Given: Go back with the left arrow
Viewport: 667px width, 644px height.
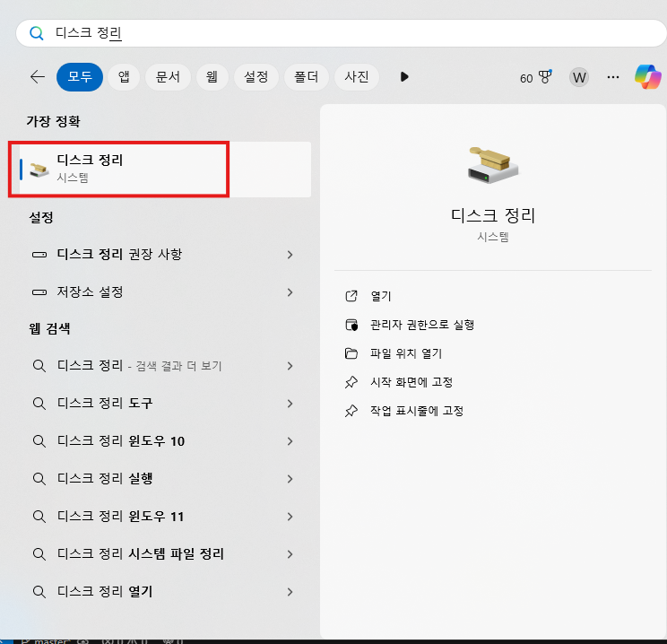Looking at the screenshot, I should click(x=38, y=77).
